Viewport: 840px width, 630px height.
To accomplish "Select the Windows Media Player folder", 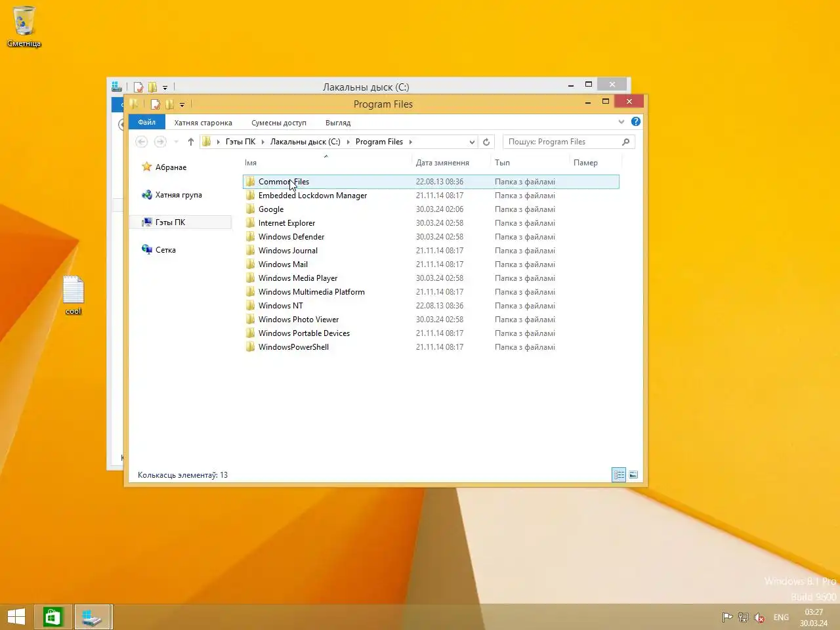I will [430, 278].
